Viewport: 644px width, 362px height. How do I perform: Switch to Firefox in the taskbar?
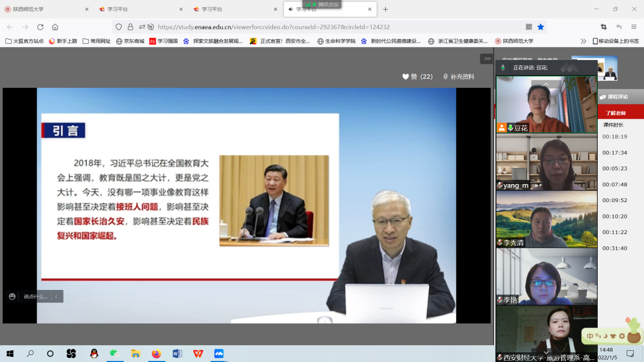point(156,353)
